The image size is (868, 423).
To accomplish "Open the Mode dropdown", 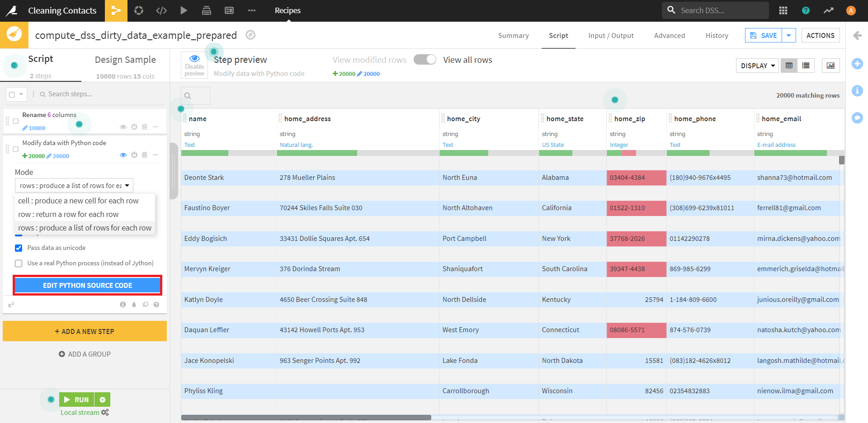I will click(74, 185).
